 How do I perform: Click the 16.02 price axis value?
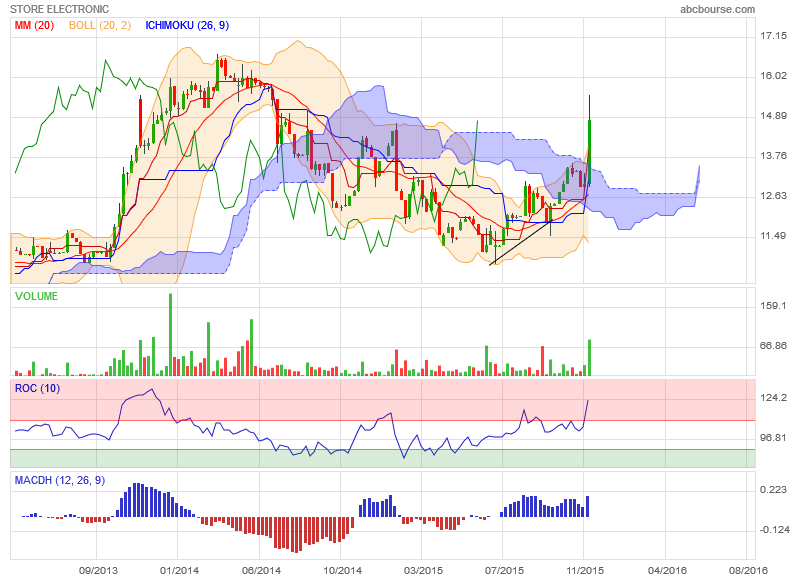click(773, 75)
